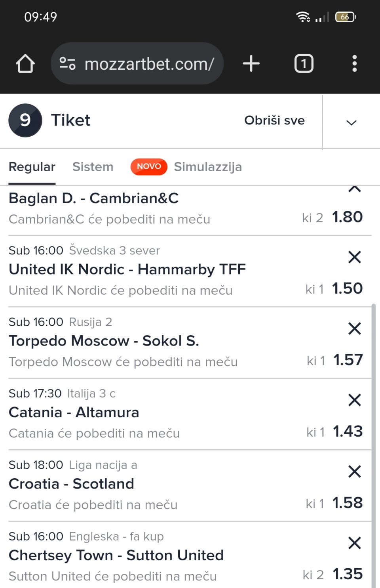The width and height of the screenshot is (380, 588).
Task: Click the ticket count badge 9
Action: [25, 120]
